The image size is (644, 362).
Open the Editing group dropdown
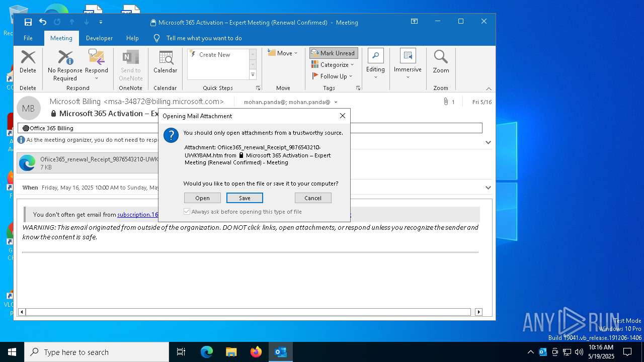point(375,64)
